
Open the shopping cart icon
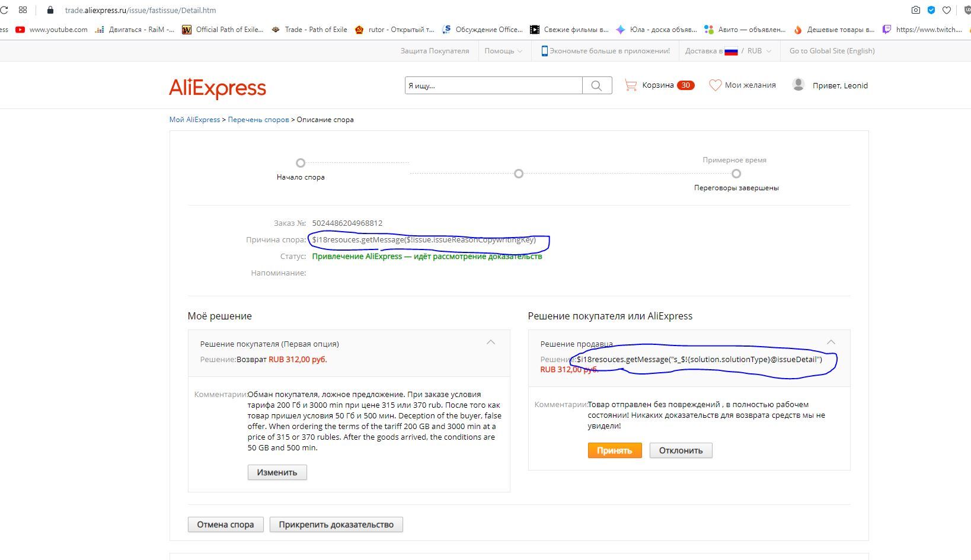pyautogui.click(x=630, y=85)
